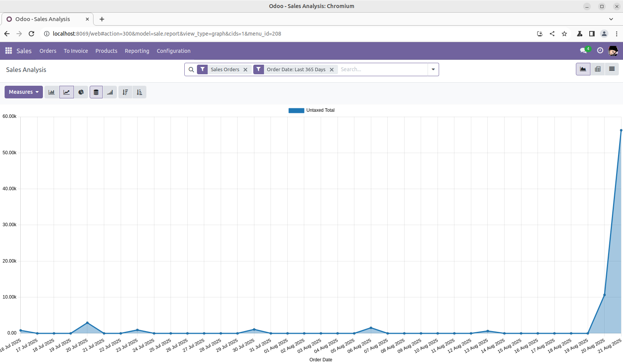Remove the Sales Orders filter

246,70
